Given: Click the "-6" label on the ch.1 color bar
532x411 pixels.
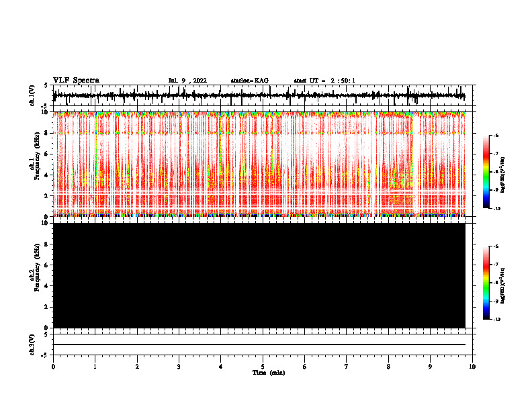Looking at the screenshot, I should pyautogui.click(x=496, y=135).
